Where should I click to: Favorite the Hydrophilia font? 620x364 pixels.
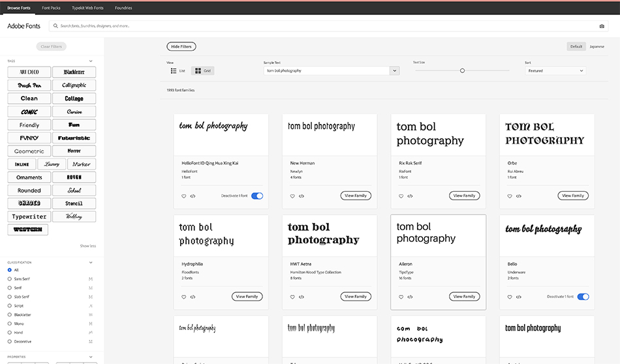click(x=184, y=297)
